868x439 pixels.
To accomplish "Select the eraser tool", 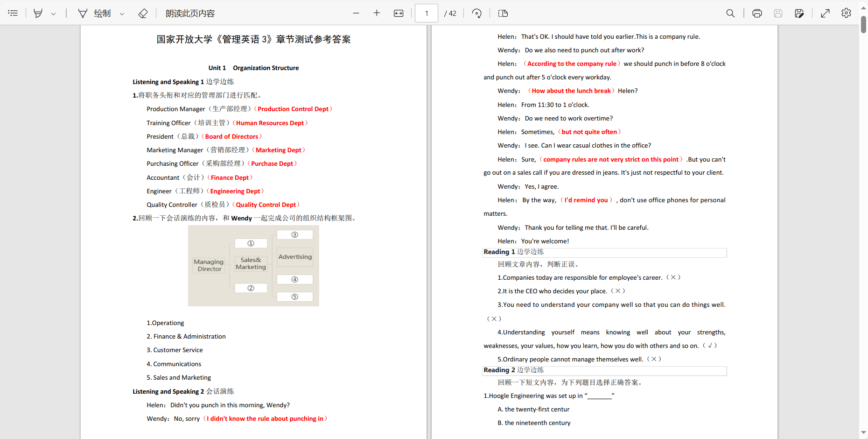I will (143, 13).
